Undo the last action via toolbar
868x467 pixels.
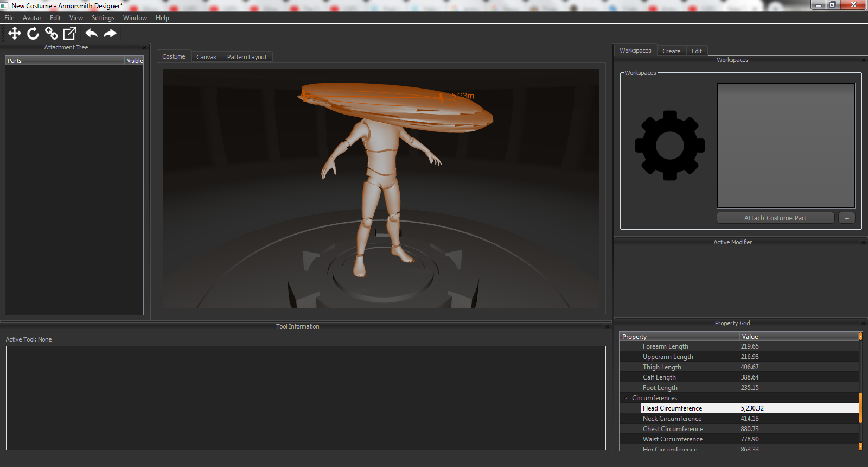(91, 34)
